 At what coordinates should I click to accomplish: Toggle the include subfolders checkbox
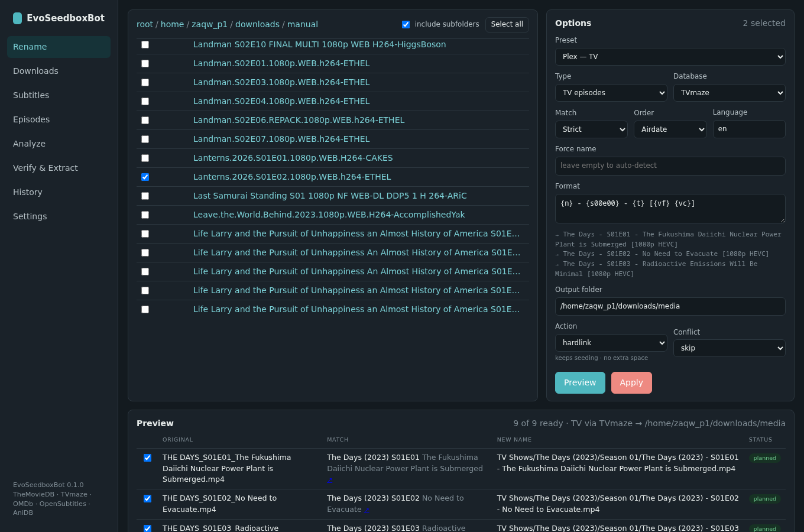(406, 24)
